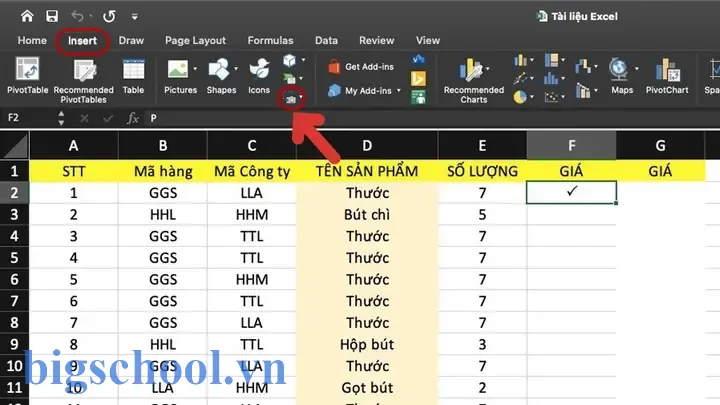Open the Maps dropdown arrow
Viewport: 720px width, 405px height.
tap(636, 69)
